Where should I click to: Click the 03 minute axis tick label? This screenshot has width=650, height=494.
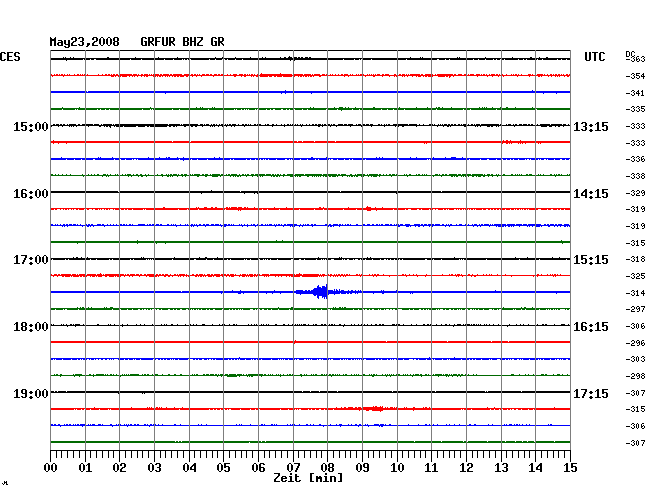tap(154, 468)
